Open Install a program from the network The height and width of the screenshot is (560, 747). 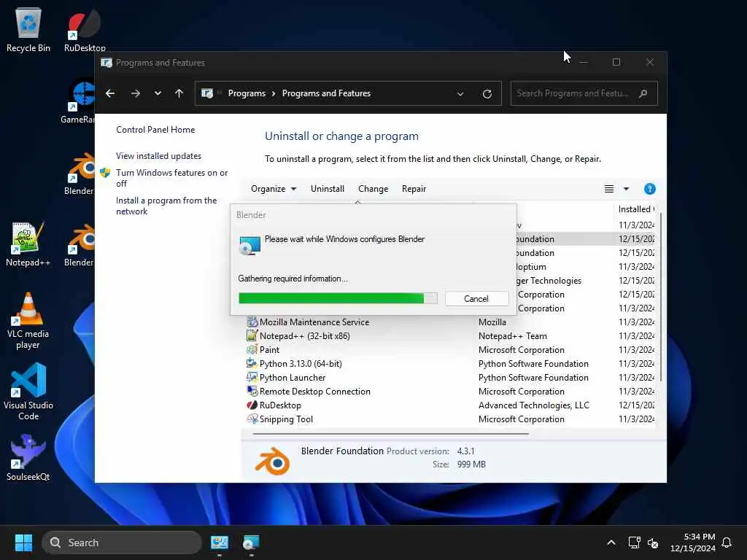pyautogui.click(x=166, y=206)
